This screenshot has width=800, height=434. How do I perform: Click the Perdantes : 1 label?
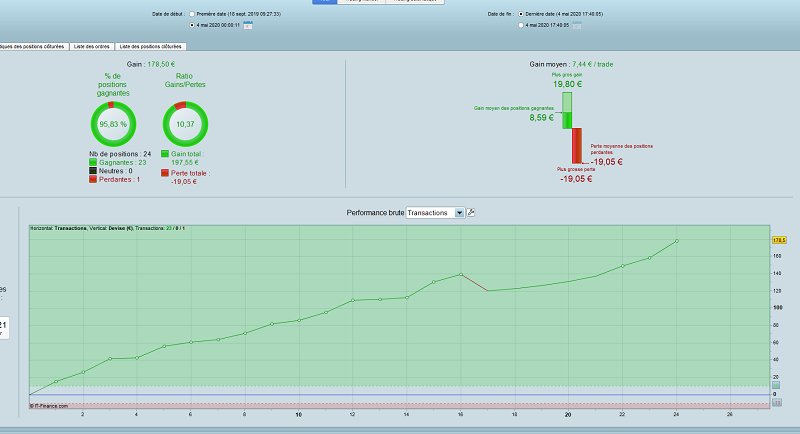tap(119, 180)
